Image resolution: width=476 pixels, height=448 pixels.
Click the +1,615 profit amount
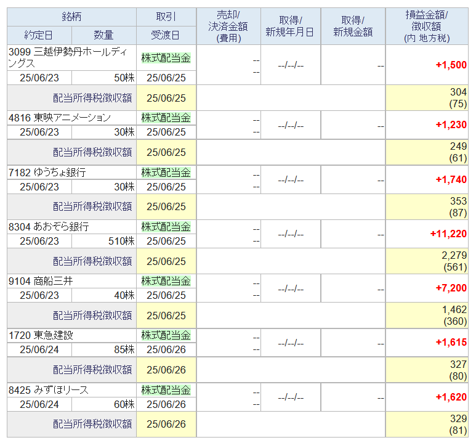tap(451, 343)
